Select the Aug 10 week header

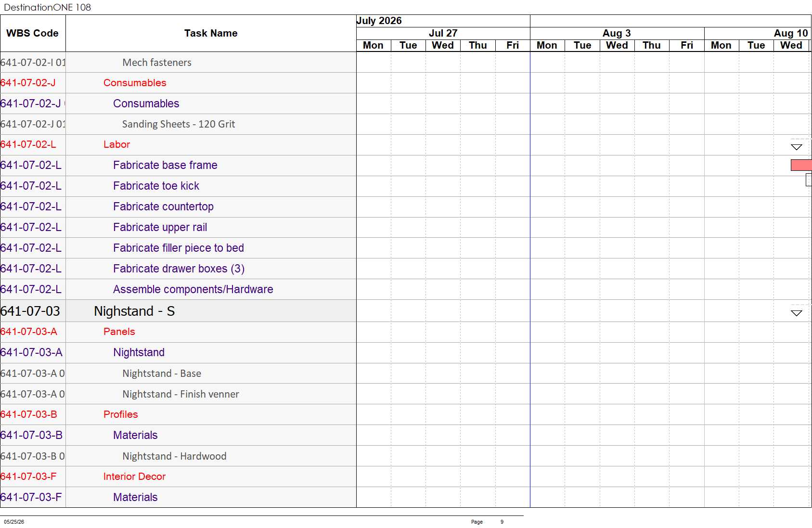point(758,33)
